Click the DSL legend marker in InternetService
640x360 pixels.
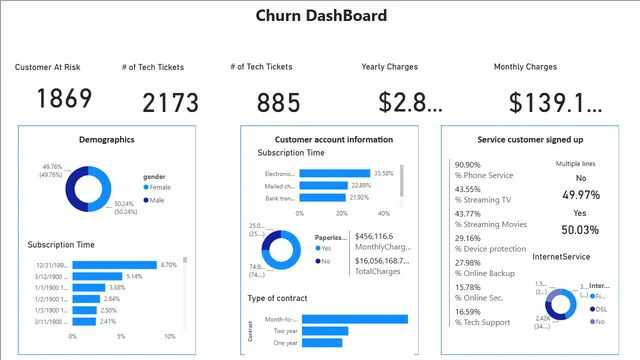[593, 309]
